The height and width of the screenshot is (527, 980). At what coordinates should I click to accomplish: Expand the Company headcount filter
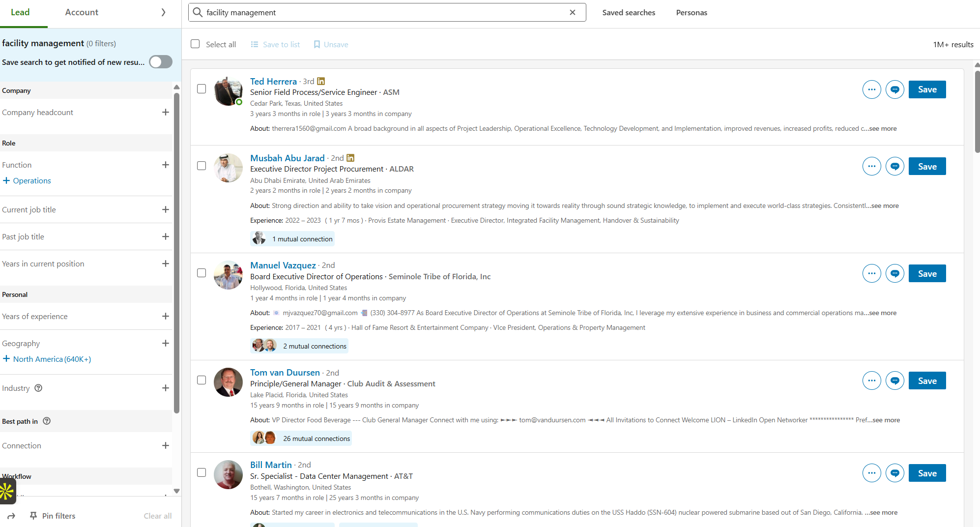165,112
